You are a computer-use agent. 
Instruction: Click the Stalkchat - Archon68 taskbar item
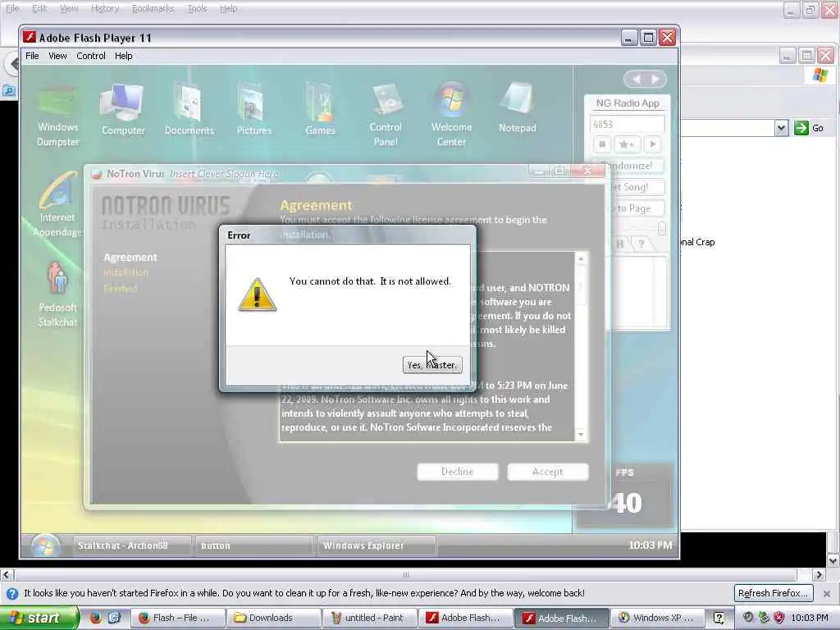(x=132, y=546)
